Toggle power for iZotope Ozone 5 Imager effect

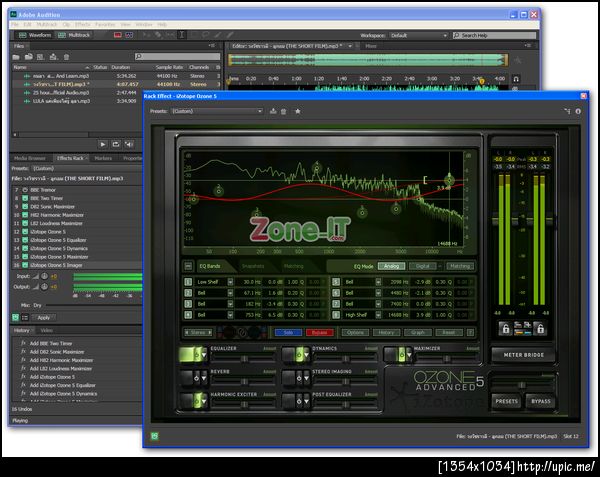click(25, 265)
